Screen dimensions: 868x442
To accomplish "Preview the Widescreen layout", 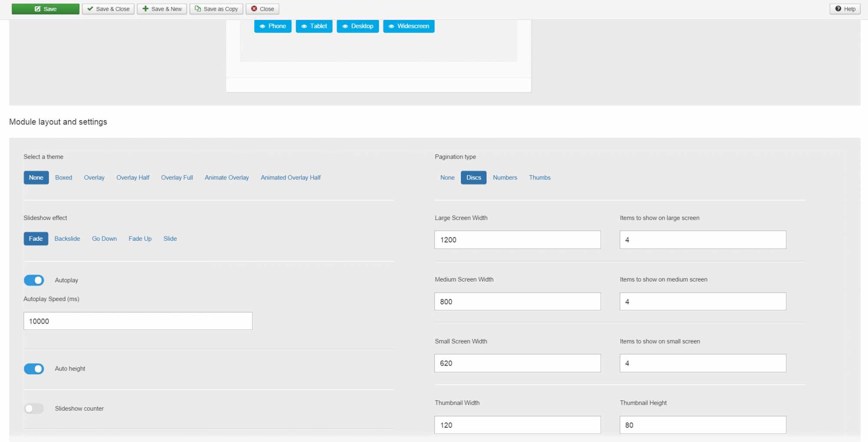I will coord(408,26).
